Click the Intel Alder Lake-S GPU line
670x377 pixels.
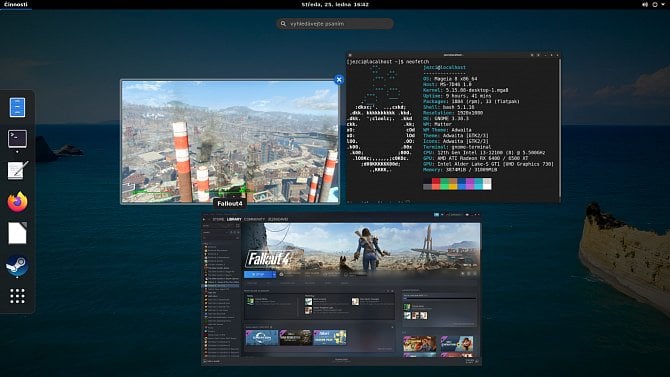tap(488, 164)
